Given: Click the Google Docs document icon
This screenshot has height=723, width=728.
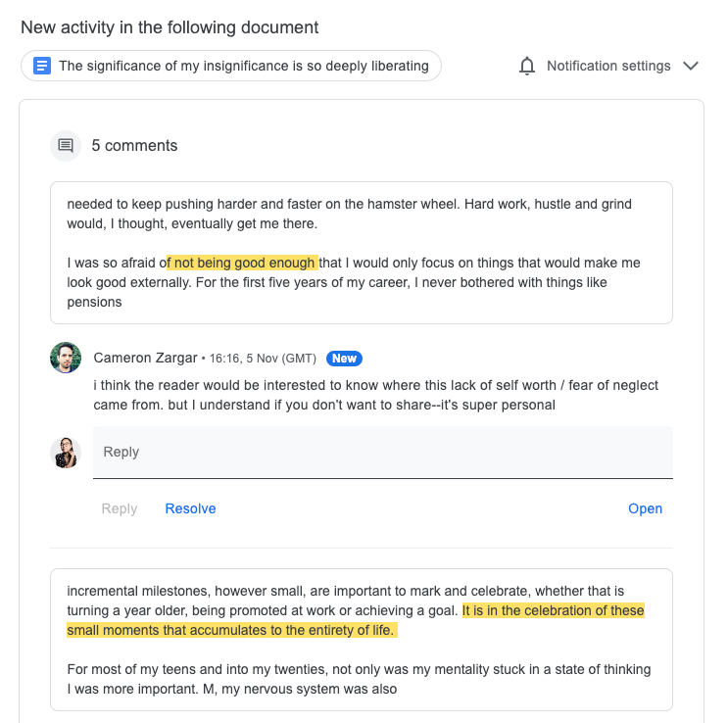Looking at the screenshot, I should coord(42,66).
